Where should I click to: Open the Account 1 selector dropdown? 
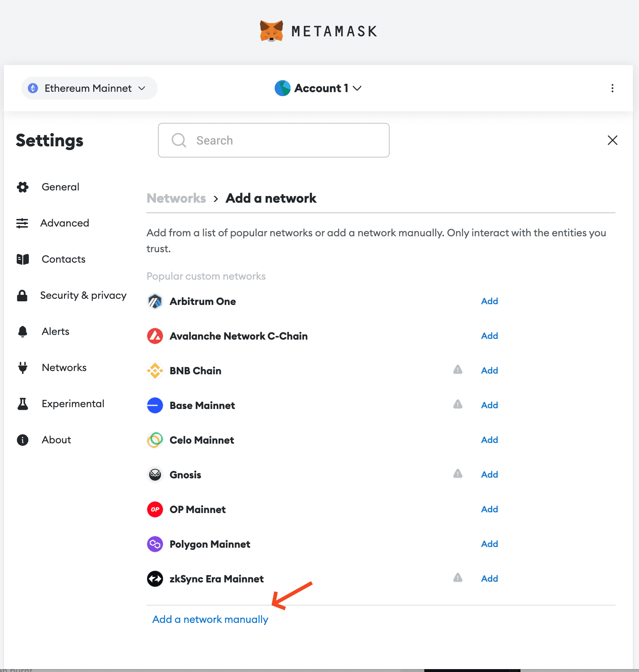[x=318, y=88]
